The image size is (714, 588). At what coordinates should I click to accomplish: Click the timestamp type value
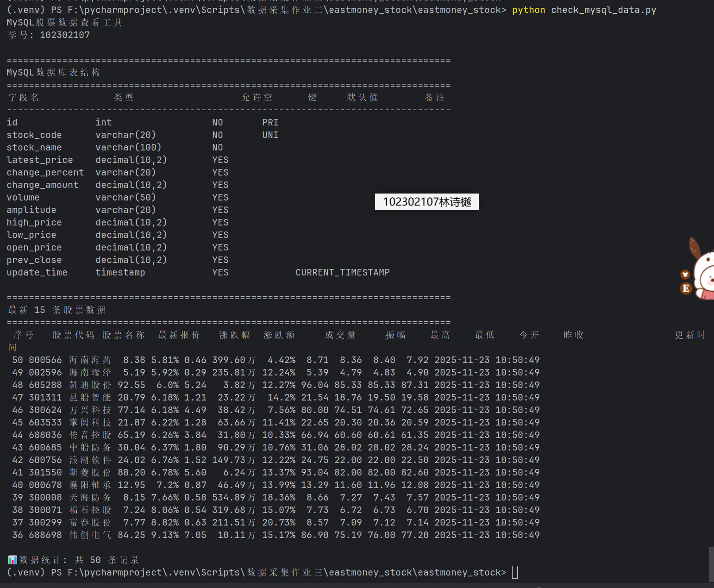pyautogui.click(x=120, y=272)
